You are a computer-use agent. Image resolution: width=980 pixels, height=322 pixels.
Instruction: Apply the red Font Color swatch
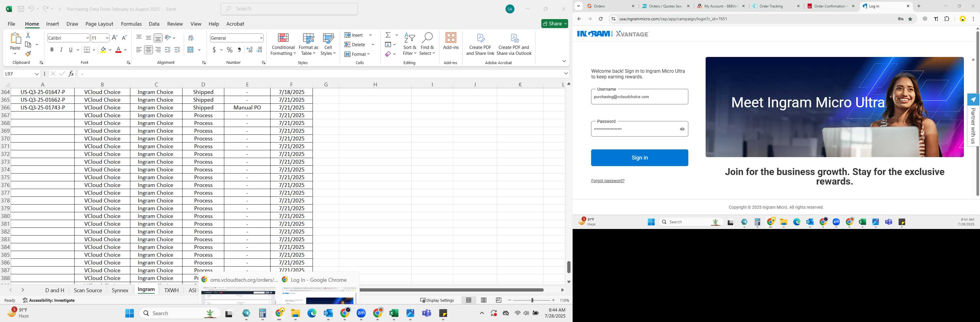(118, 50)
